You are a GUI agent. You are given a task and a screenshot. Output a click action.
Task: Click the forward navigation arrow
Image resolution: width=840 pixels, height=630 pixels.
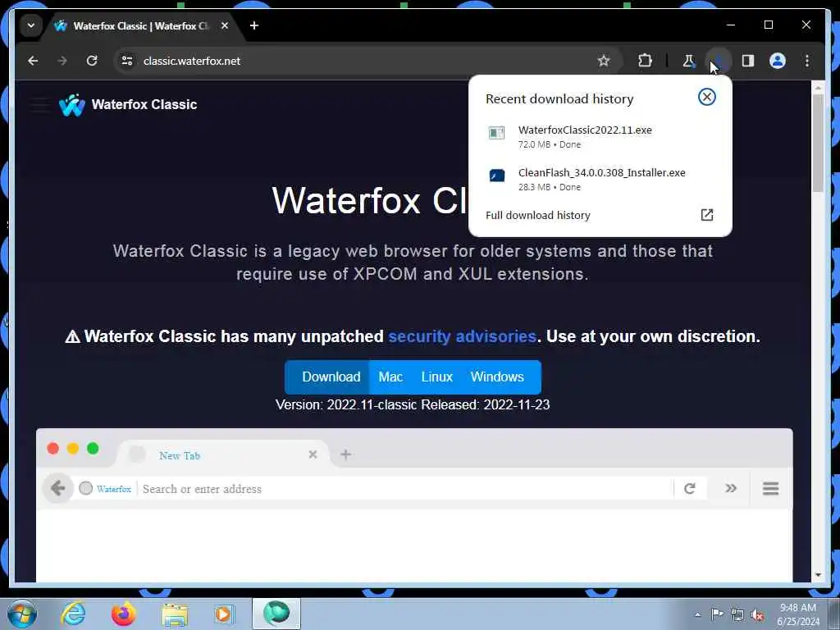coord(62,61)
